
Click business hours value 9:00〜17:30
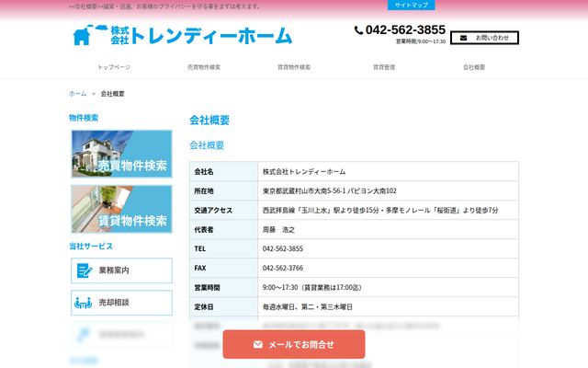(312, 287)
